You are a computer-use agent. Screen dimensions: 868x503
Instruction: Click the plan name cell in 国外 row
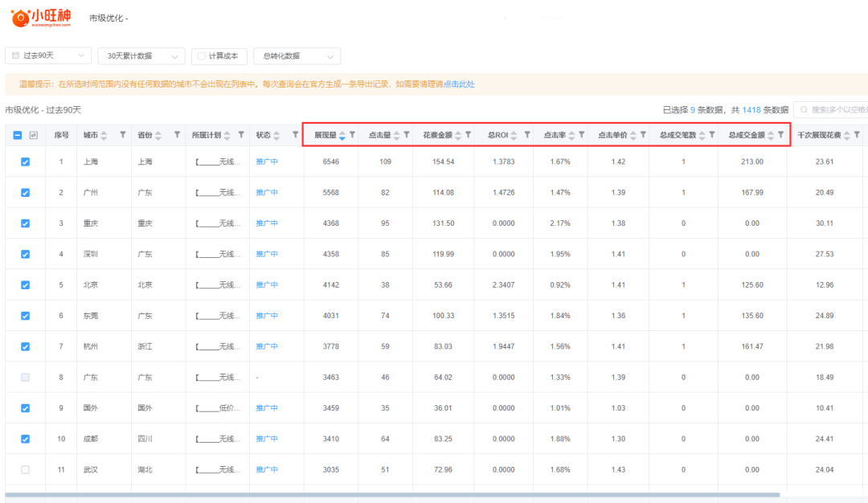click(218, 408)
